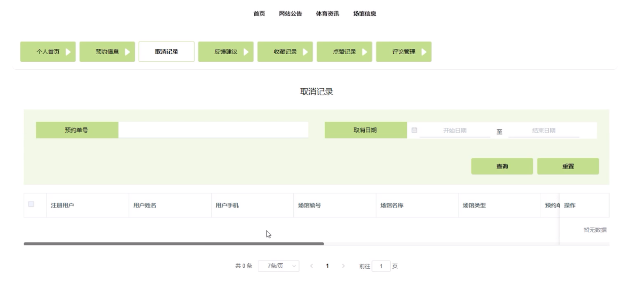644x295 pixels.
Task: Click the 取消记录 page heading
Action: tap(317, 92)
